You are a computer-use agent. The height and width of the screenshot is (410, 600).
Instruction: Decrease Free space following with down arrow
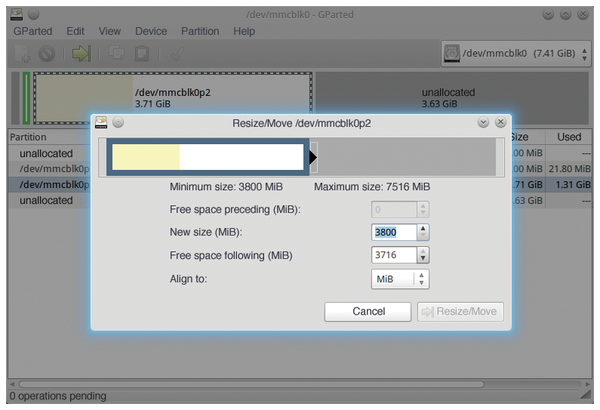(423, 259)
